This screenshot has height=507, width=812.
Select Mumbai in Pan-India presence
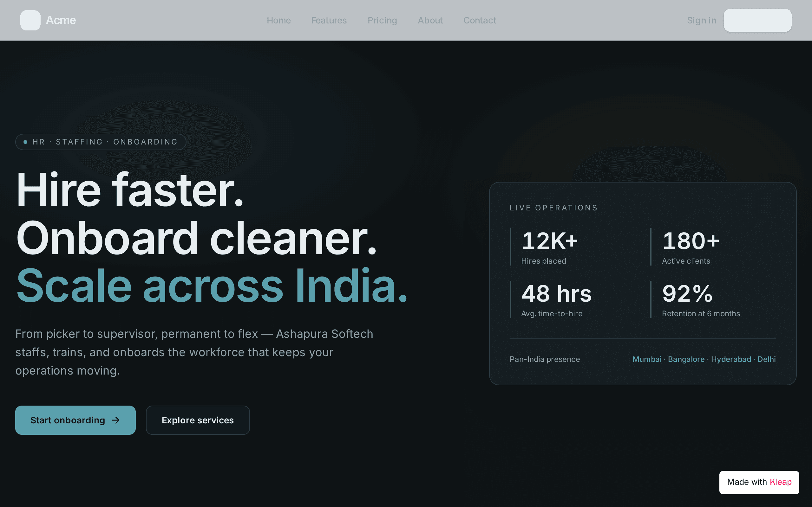[x=646, y=359]
